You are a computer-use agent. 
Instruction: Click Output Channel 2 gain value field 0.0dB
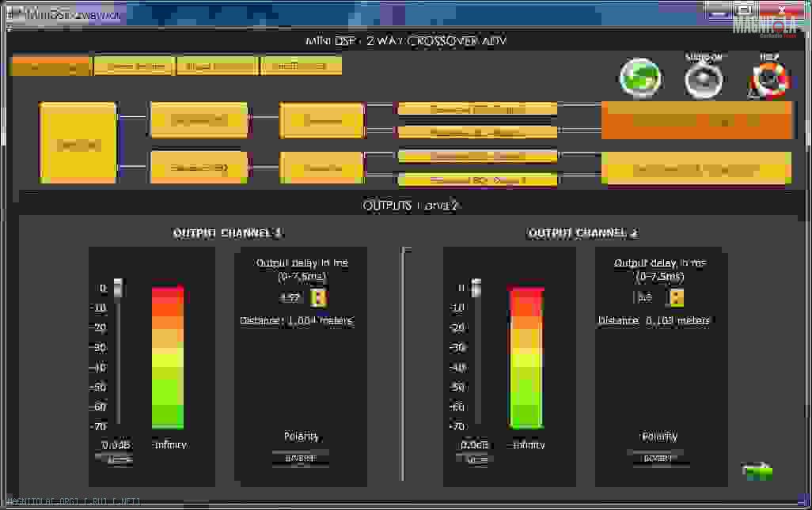(474, 445)
